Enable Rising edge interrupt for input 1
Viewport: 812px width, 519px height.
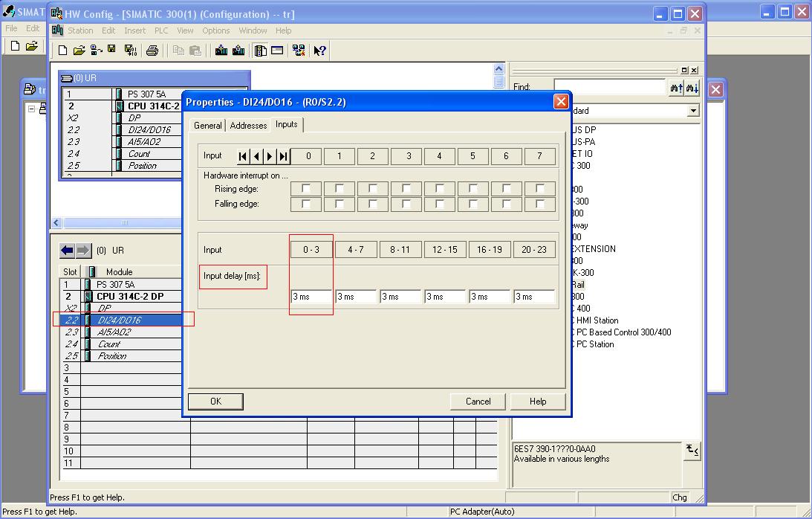[340, 189]
